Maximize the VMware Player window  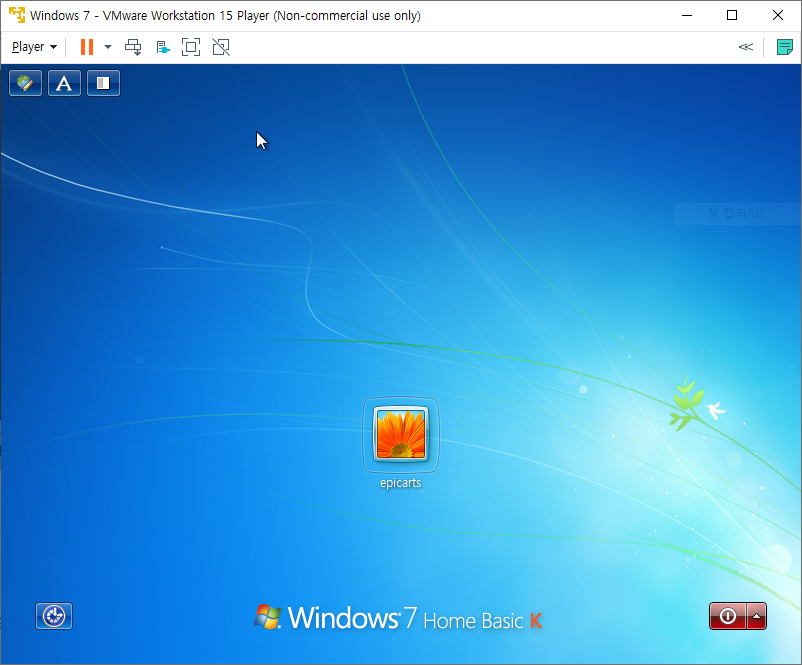coord(732,15)
